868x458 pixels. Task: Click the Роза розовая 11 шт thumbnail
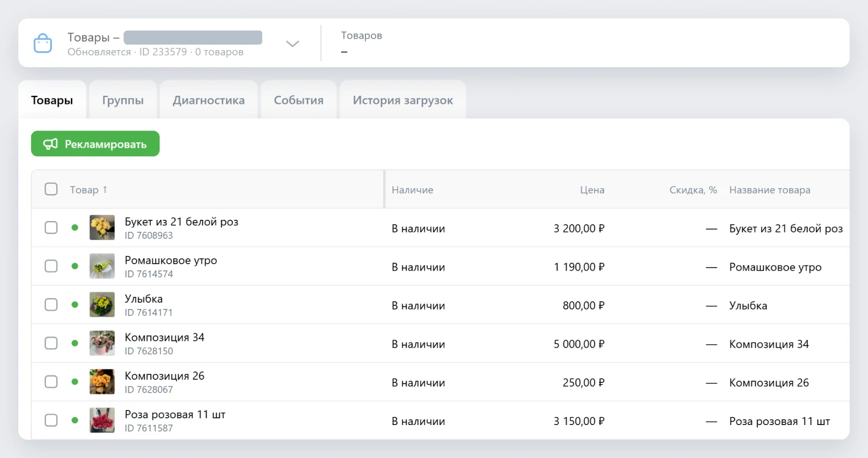click(102, 420)
